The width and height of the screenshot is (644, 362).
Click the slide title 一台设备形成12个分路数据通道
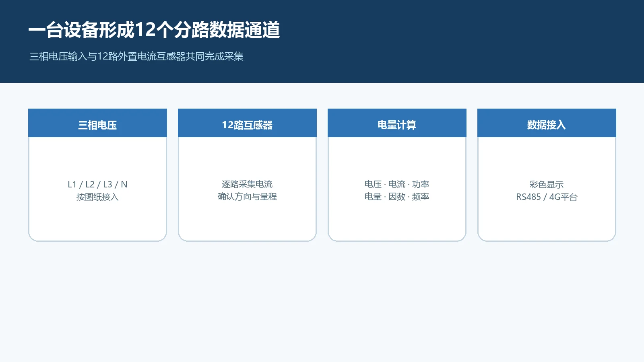coord(154,30)
